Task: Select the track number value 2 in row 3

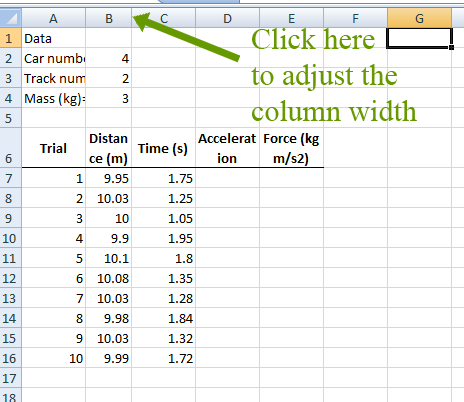Action: click(109, 78)
